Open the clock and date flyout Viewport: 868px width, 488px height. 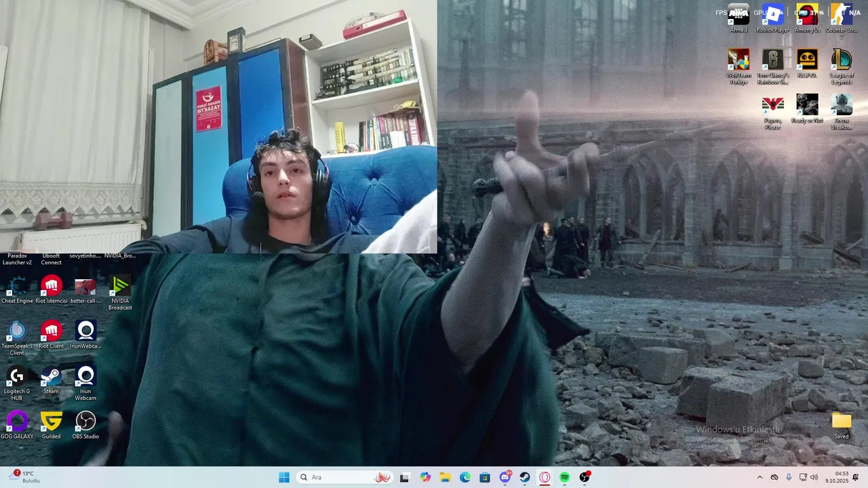pos(837,477)
